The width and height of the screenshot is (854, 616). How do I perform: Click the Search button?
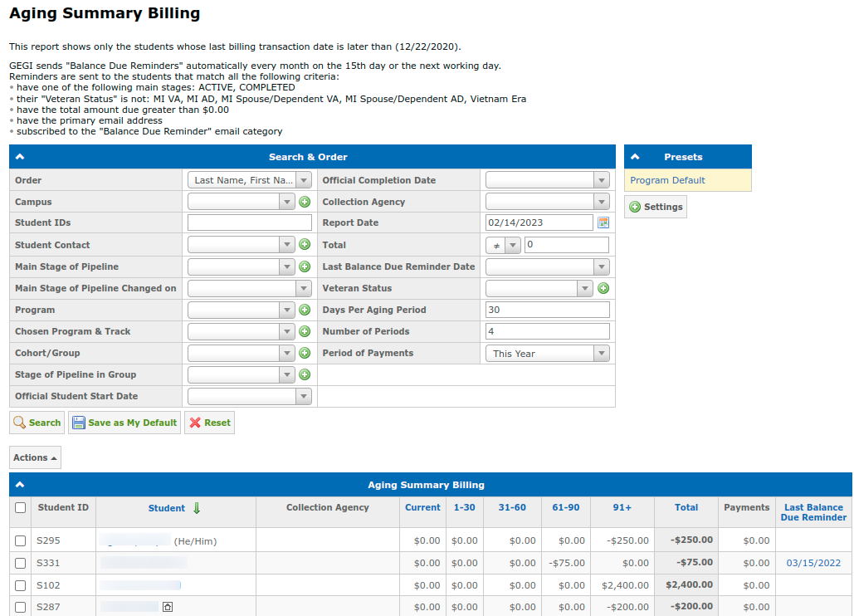click(x=37, y=423)
